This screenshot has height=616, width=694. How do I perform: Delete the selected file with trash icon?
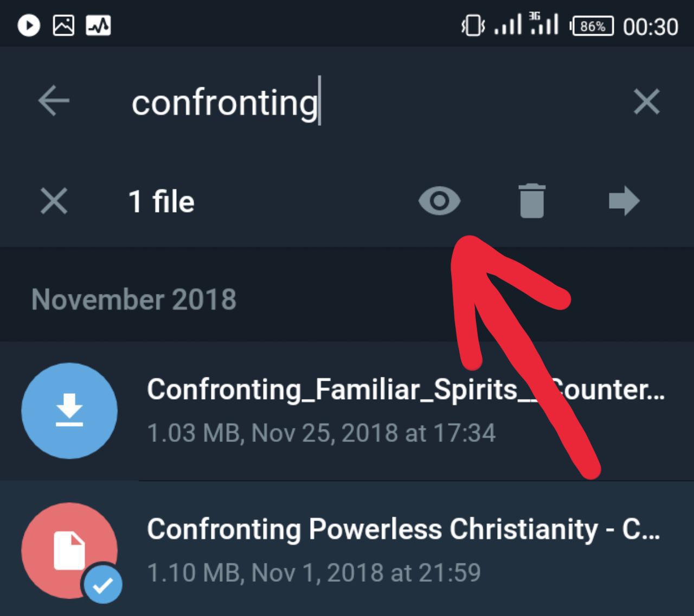531,201
